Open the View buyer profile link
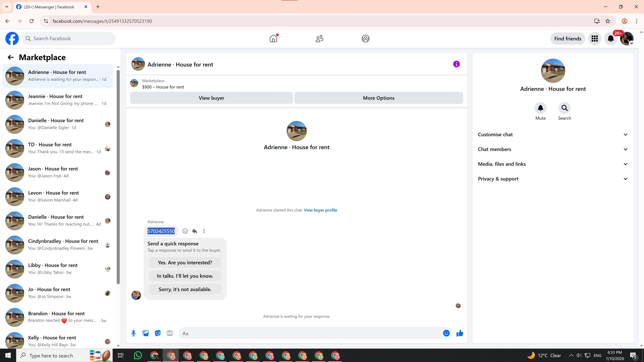The width and height of the screenshot is (644, 362). pos(320,210)
